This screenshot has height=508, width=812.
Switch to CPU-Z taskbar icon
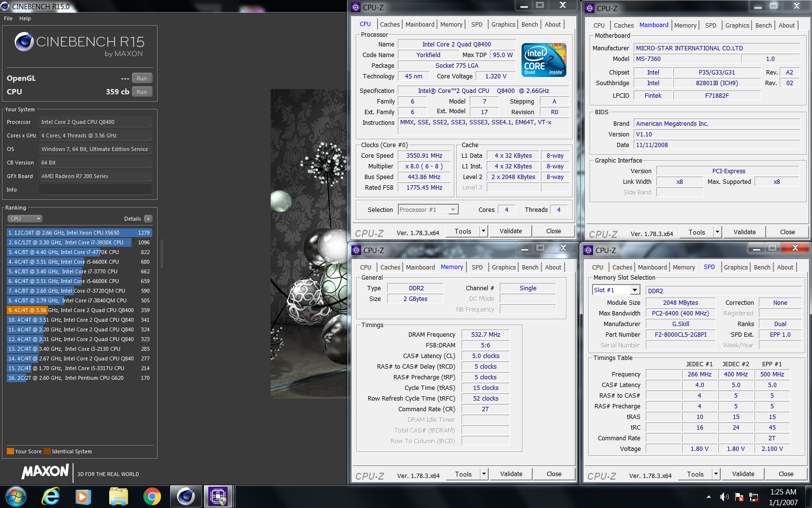[x=218, y=496]
